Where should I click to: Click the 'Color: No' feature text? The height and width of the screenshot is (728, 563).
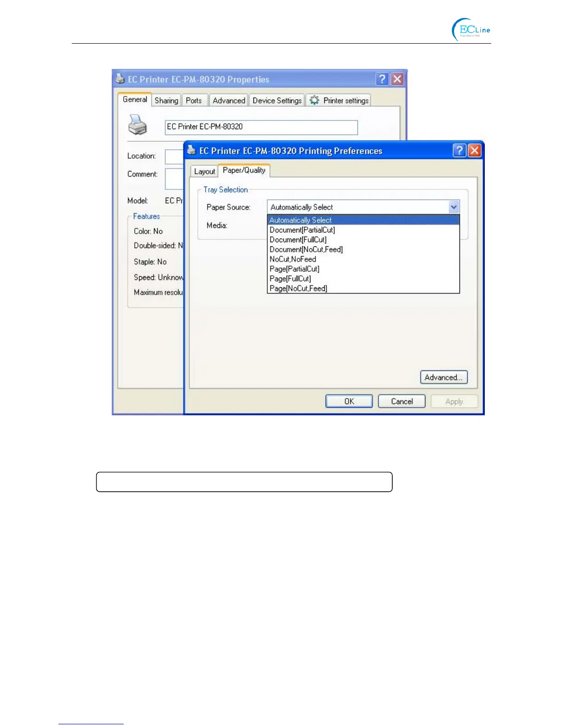point(148,231)
